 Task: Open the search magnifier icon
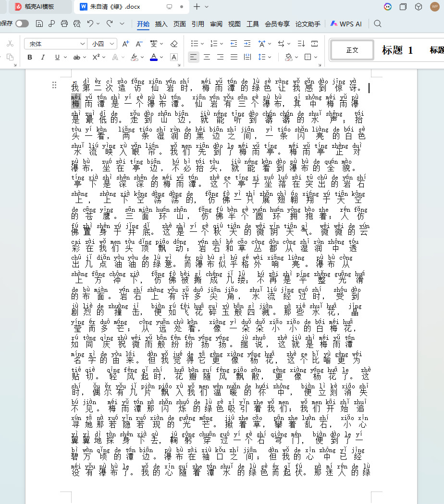click(x=378, y=24)
